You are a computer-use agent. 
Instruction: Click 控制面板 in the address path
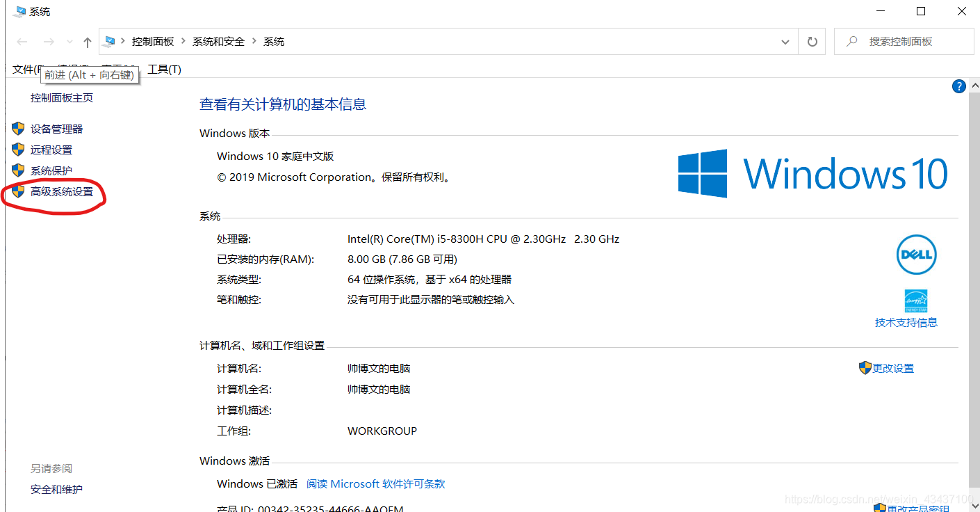(153, 42)
